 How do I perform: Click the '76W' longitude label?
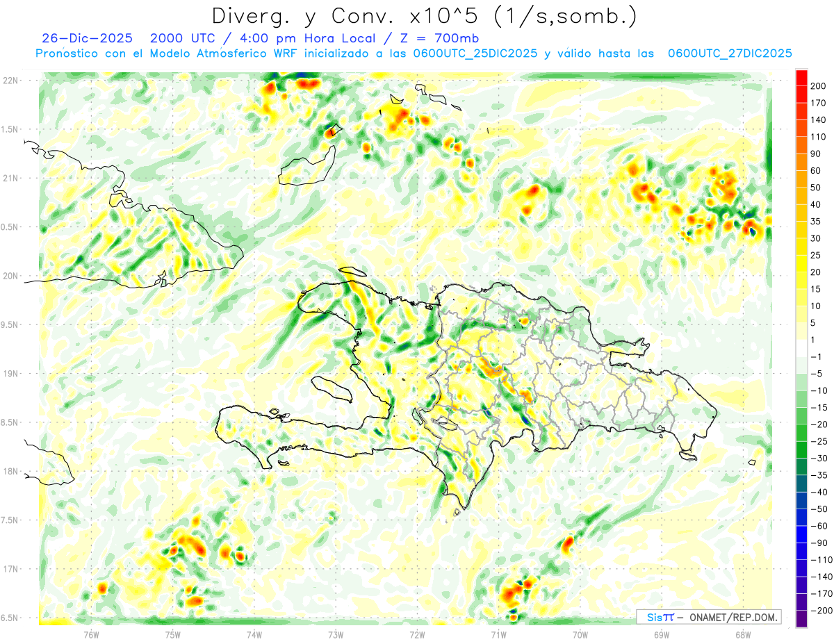coord(92,634)
